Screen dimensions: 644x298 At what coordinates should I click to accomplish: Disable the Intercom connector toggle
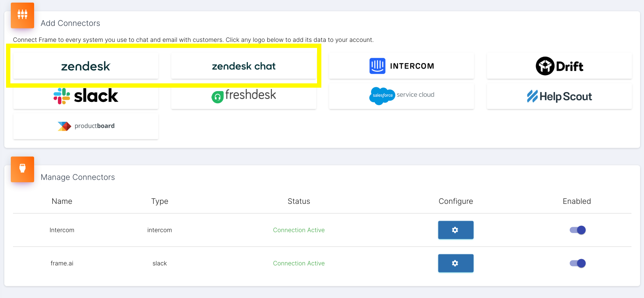pyautogui.click(x=577, y=230)
